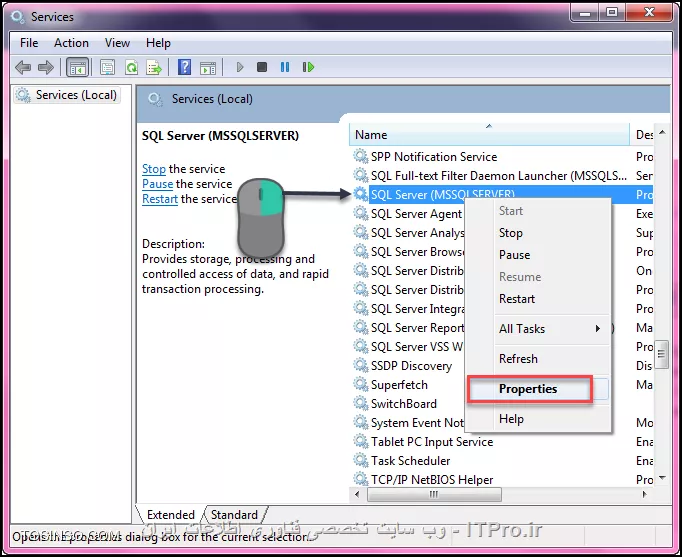The width and height of the screenshot is (682, 557).
Task: Choose Pause in the context menu
Action: pyautogui.click(x=538, y=255)
